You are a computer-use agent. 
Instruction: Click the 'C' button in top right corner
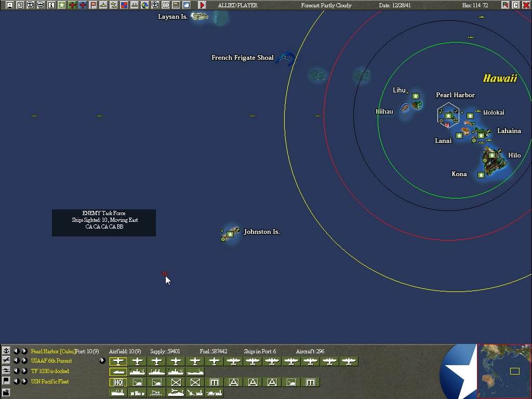click(x=516, y=5)
